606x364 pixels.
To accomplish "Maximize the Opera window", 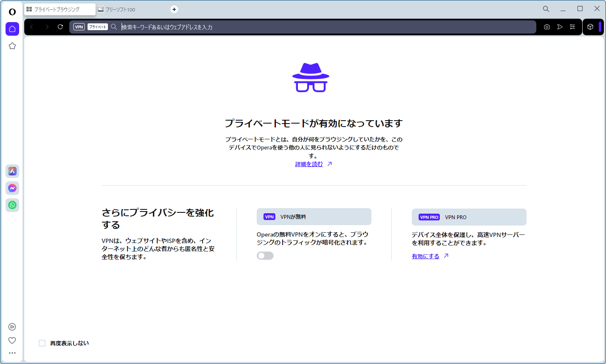I will [580, 9].
